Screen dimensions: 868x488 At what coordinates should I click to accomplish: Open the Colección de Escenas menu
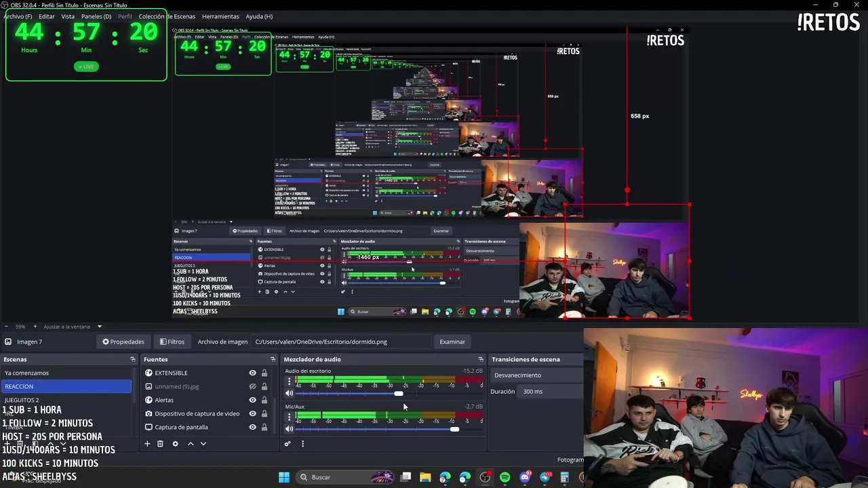[x=167, y=16]
